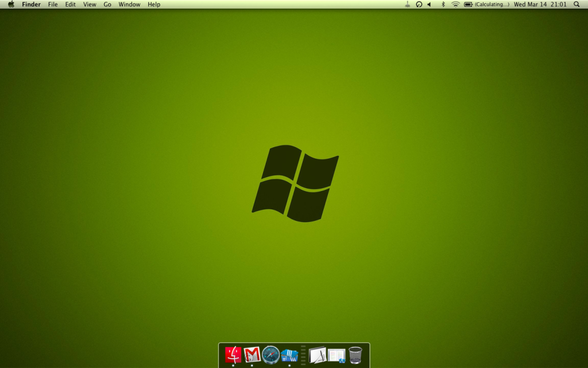
Task: Launch the Safari compass in Dock
Action: coord(271,355)
